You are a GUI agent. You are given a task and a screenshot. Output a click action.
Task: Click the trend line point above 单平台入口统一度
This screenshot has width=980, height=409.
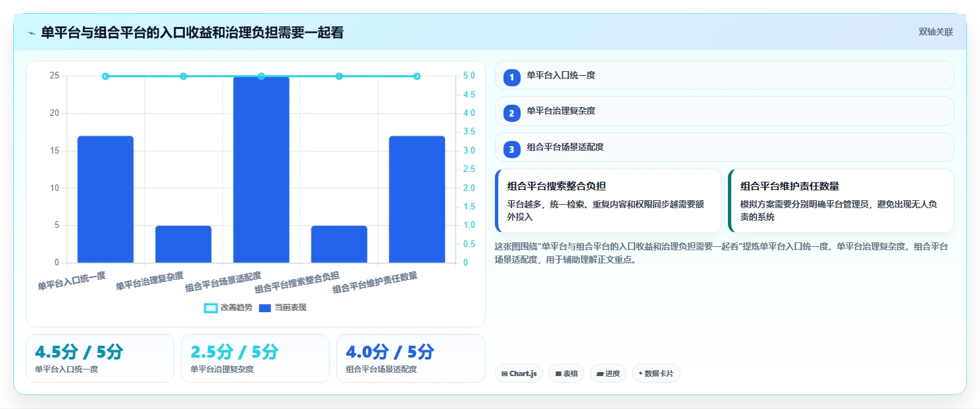[105, 76]
